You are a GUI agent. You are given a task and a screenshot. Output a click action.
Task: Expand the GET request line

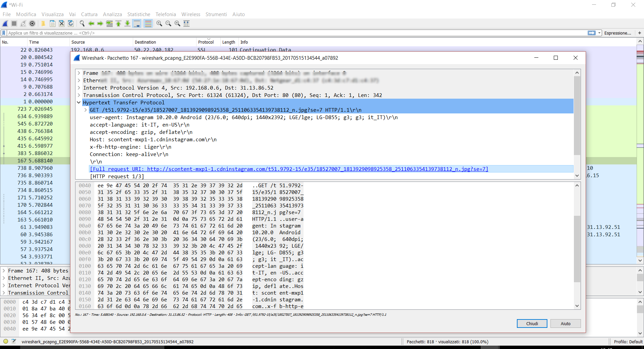pos(86,110)
